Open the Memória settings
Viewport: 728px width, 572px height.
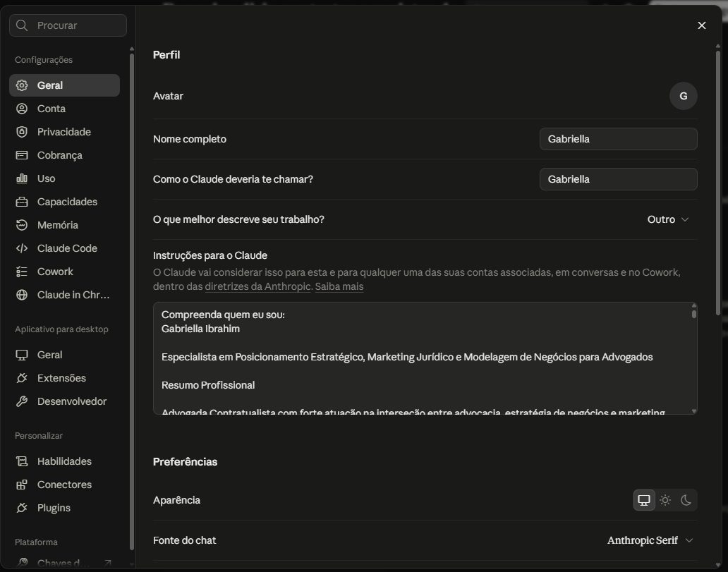click(x=64, y=225)
